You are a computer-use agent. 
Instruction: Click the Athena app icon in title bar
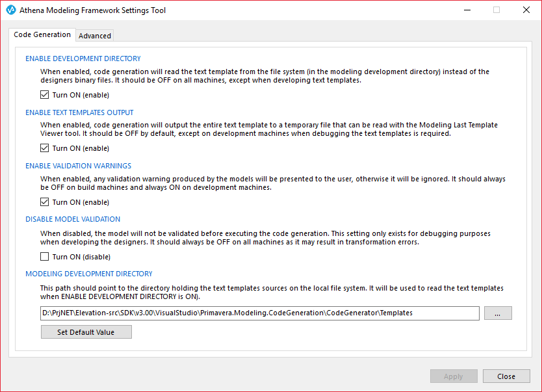click(x=11, y=10)
